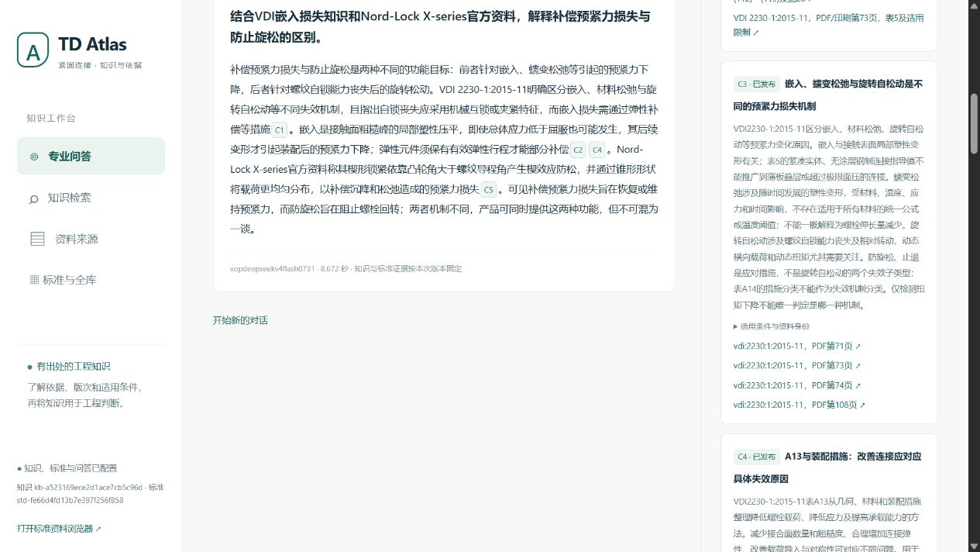This screenshot has height=552, width=980.
Task: Click the list icon beside 资料来源
Action: coord(37,239)
